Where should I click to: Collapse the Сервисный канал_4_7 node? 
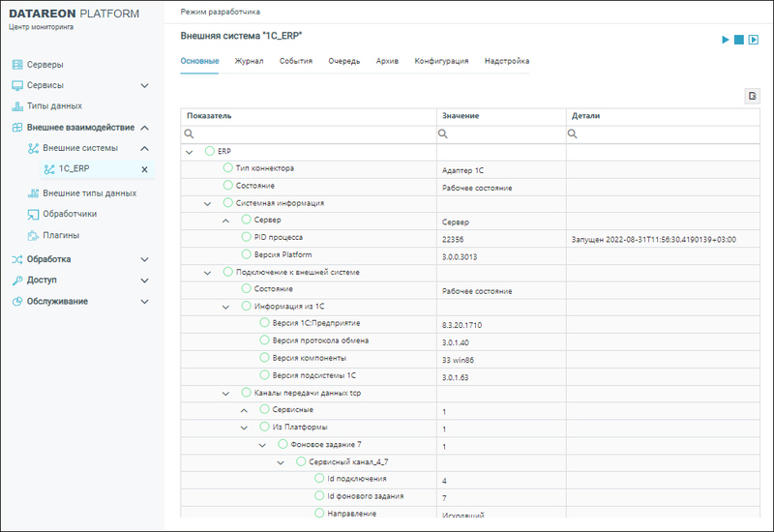(281, 463)
